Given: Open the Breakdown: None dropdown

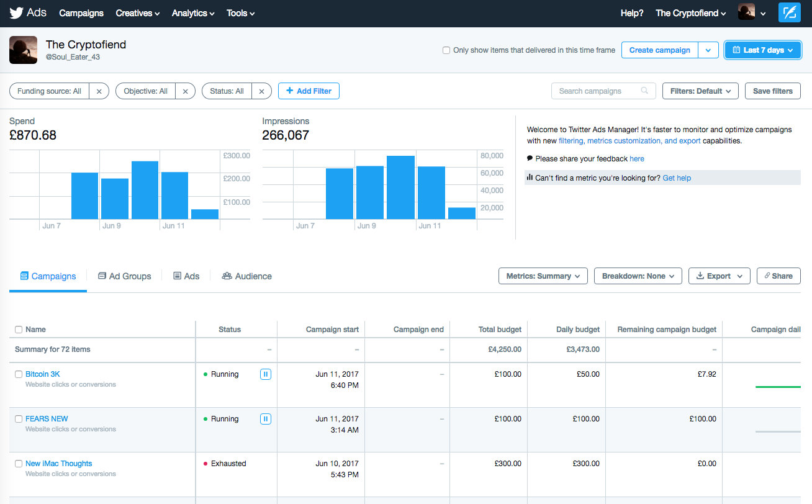Looking at the screenshot, I should click(638, 276).
